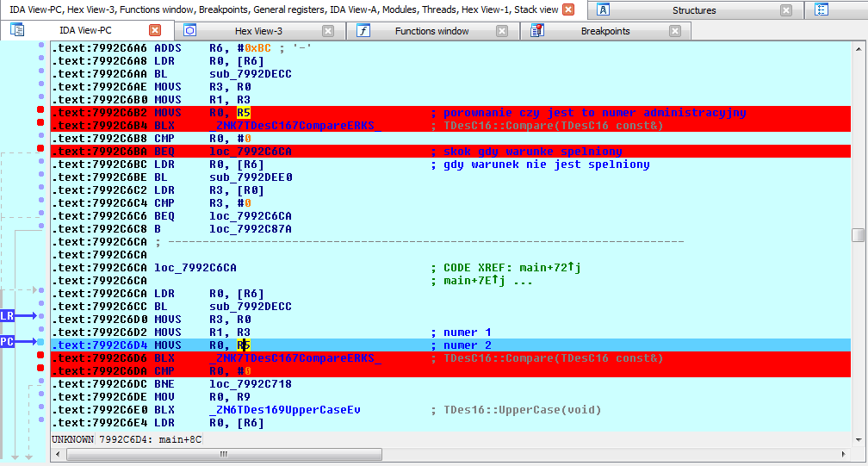Close the IDA View-PC tab

155,30
